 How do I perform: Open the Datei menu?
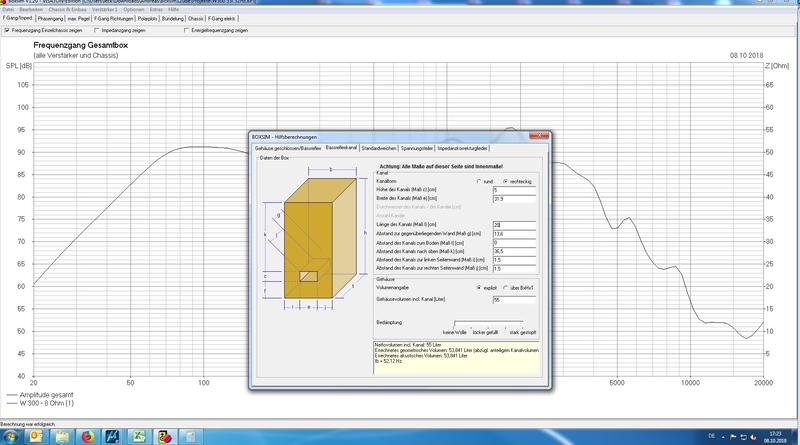[x=8, y=9]
